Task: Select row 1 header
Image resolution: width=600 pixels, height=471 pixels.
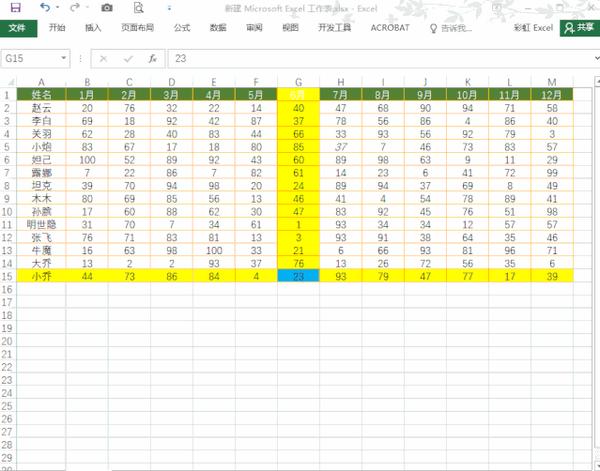Action: pyautogui.click(x=8, y=95)
